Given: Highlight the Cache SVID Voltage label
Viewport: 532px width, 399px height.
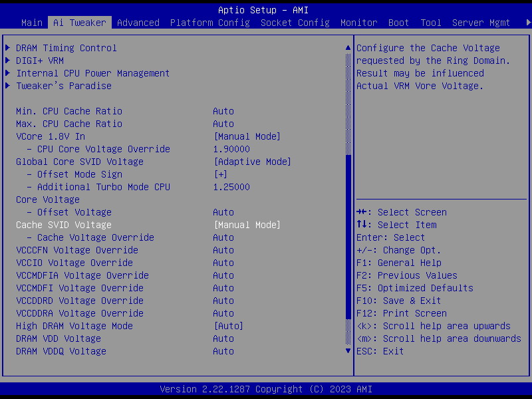Looking at the screenshot, I should click(64, 225).
